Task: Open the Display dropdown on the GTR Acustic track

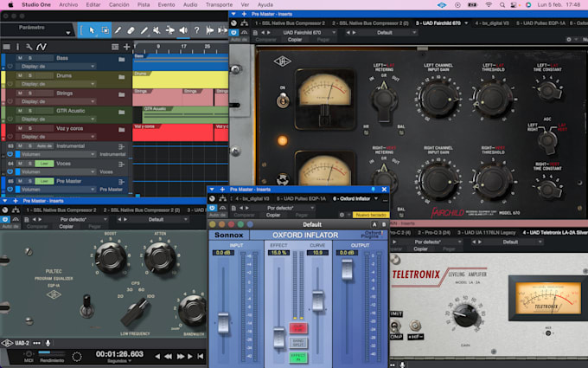Action: 56,119
